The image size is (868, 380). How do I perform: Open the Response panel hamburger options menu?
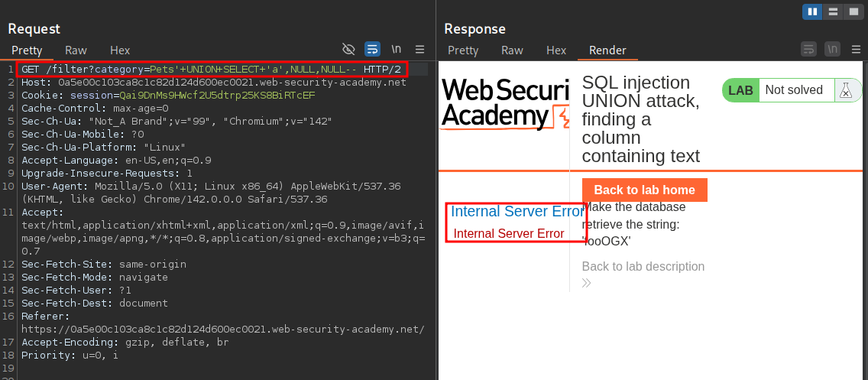856,50
